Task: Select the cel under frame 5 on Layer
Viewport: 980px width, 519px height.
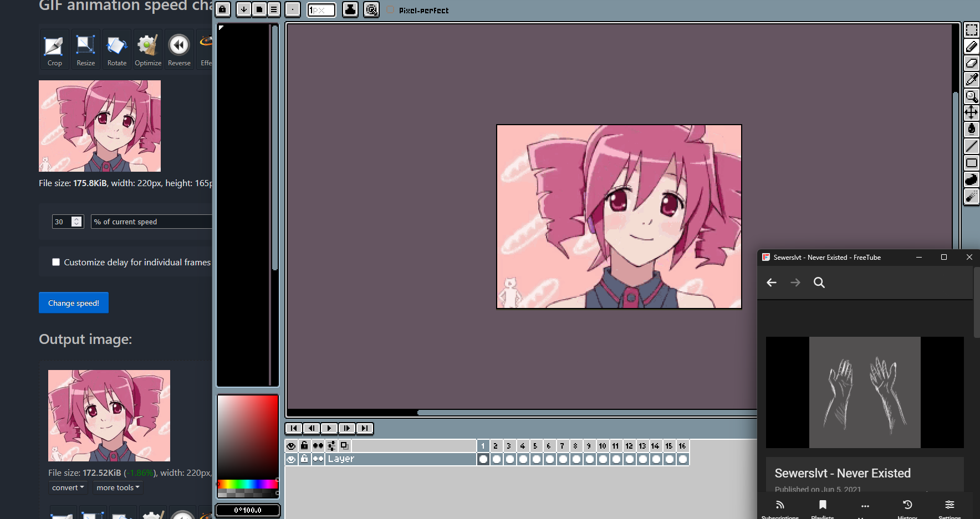Action: (x=536, y=459)
